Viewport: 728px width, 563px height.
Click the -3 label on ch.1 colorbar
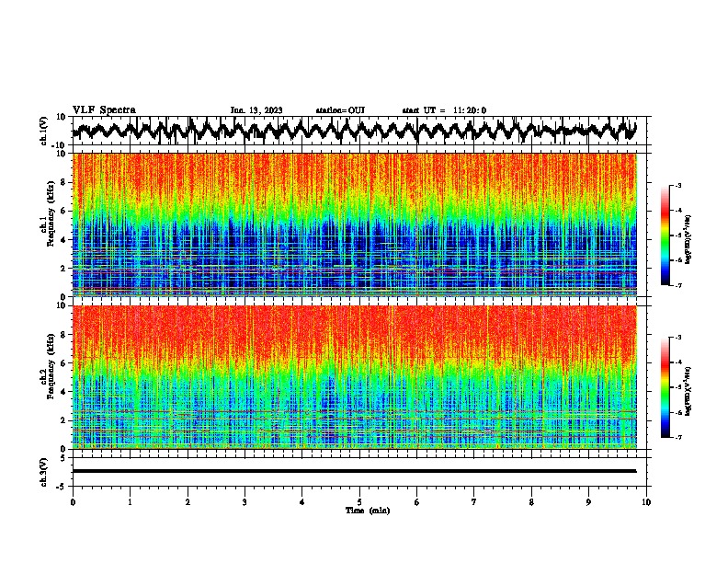(678, 186)
